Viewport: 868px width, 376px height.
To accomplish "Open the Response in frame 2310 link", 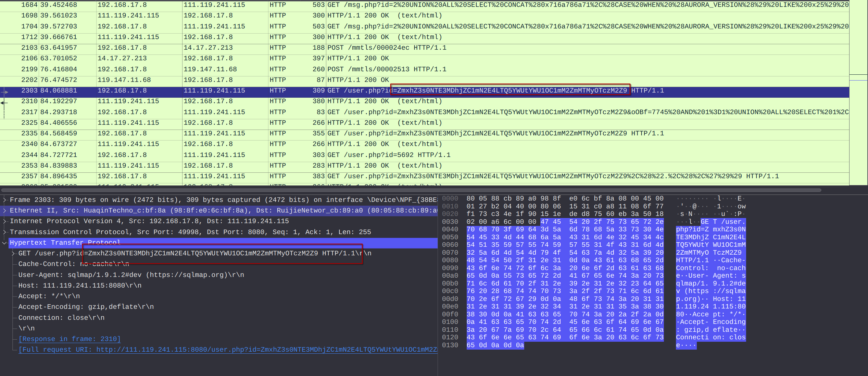I will point(70,339).
